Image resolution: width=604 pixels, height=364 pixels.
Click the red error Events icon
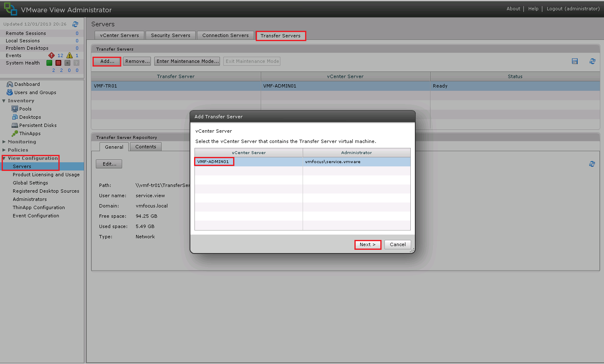51,55
